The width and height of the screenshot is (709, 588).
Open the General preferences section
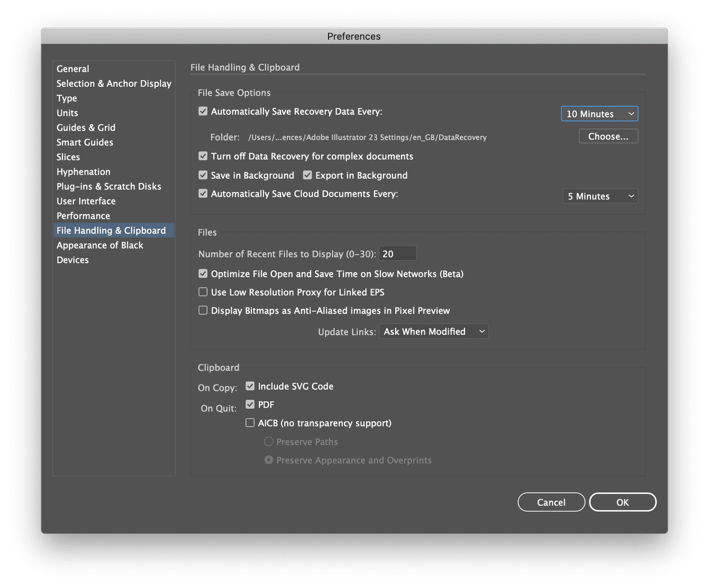(72, 69)
